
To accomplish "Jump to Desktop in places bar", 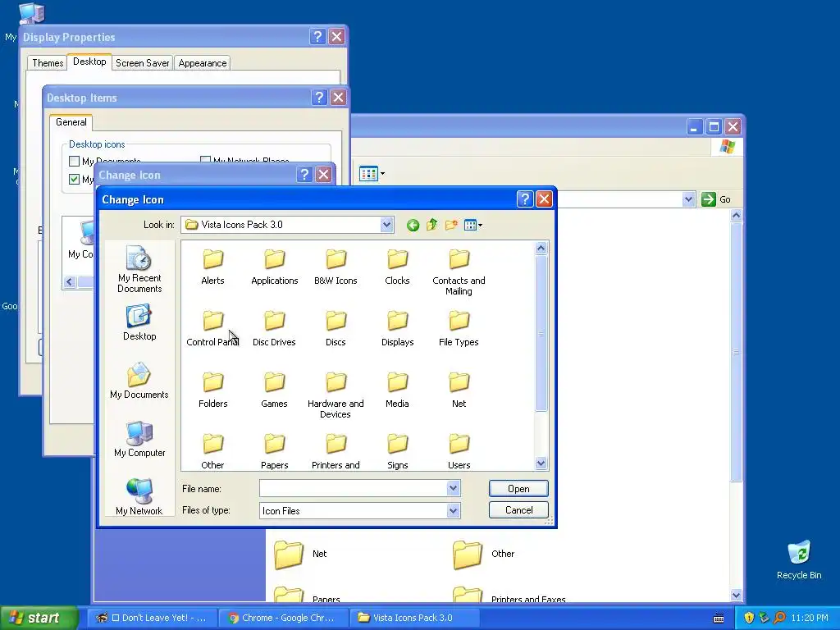I will pos(139,323).
